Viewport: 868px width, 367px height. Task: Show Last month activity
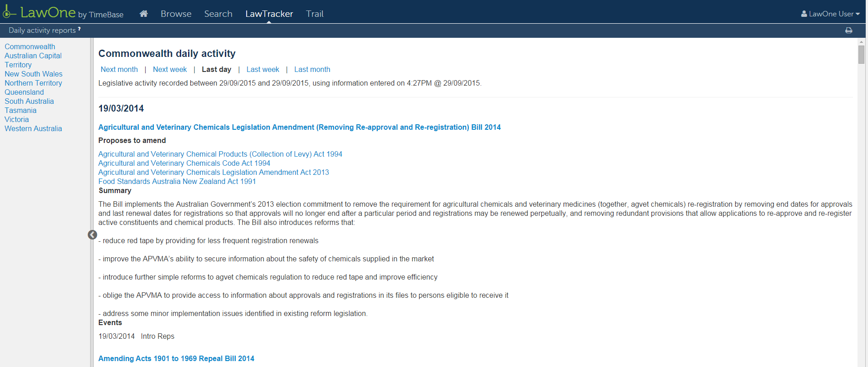click(312, 69)
